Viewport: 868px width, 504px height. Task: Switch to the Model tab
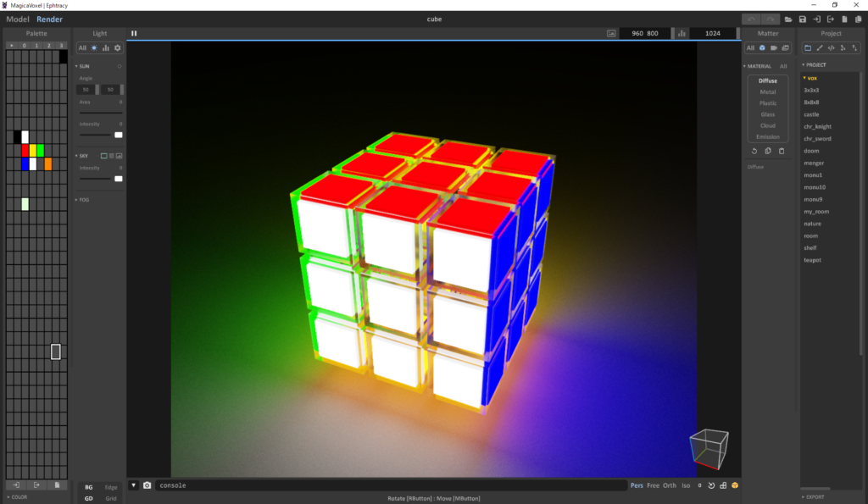pyautogui.click(x=17, y=19)
